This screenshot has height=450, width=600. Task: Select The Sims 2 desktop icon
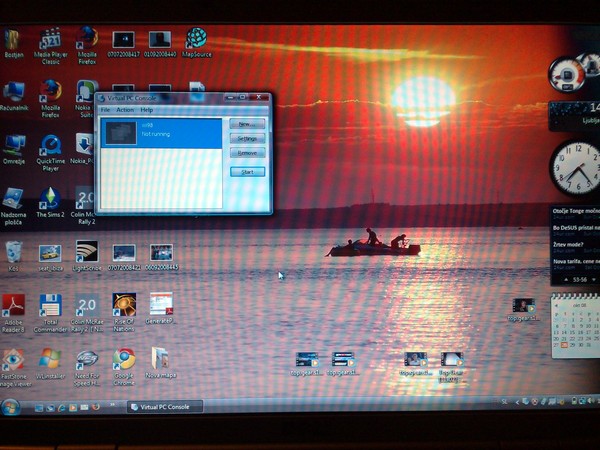pos(51,203)
